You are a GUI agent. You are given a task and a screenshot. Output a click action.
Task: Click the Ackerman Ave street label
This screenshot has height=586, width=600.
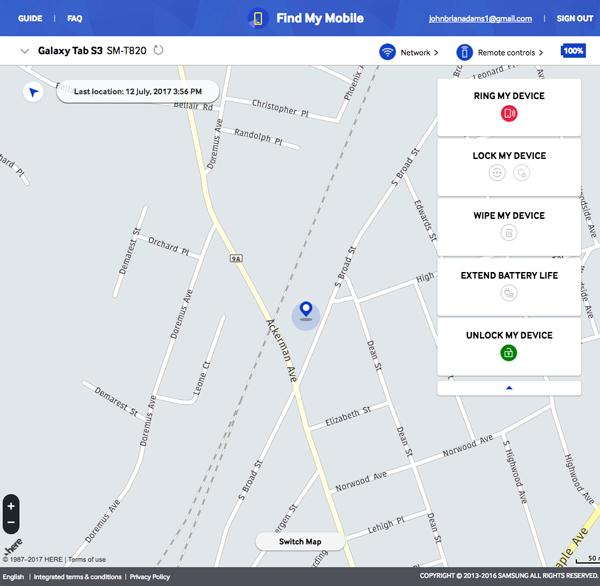282,350
